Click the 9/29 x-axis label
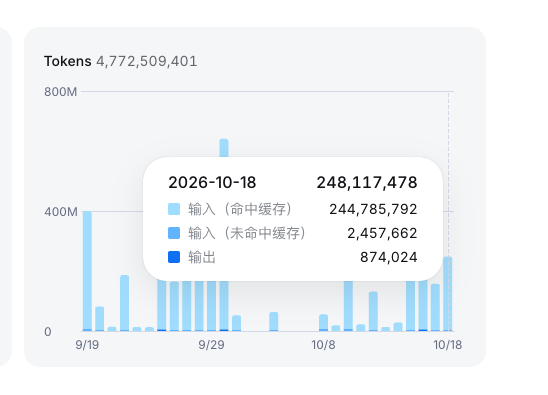The image size is (548, 395). (211, 345)
